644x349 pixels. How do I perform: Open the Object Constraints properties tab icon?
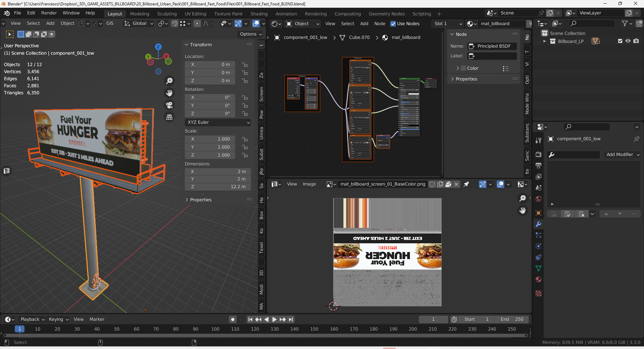[539, 257]
